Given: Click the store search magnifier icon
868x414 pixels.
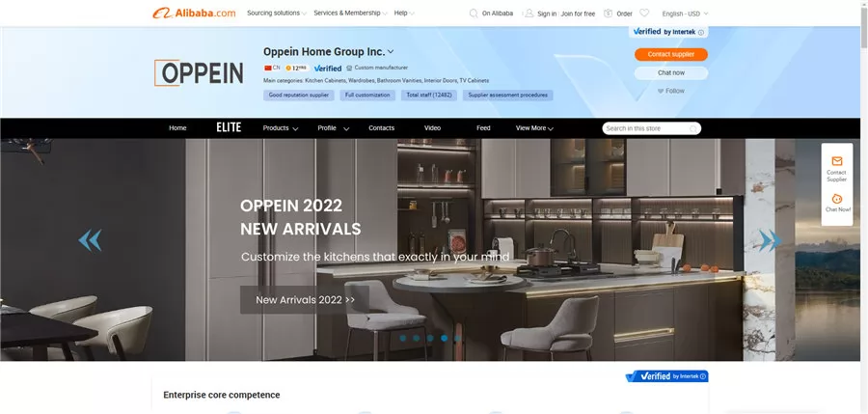Looking at the screenshot, I should [x=693, y=128].
